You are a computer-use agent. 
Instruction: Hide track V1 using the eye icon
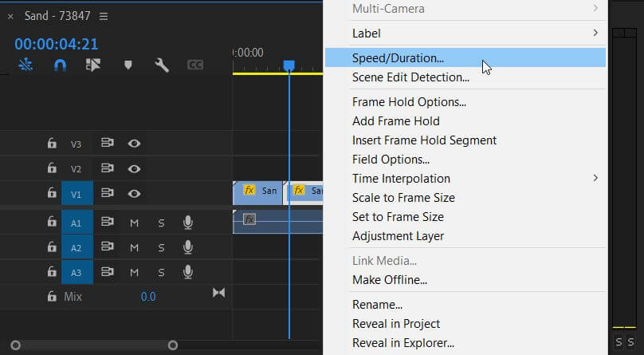[135, 193]
